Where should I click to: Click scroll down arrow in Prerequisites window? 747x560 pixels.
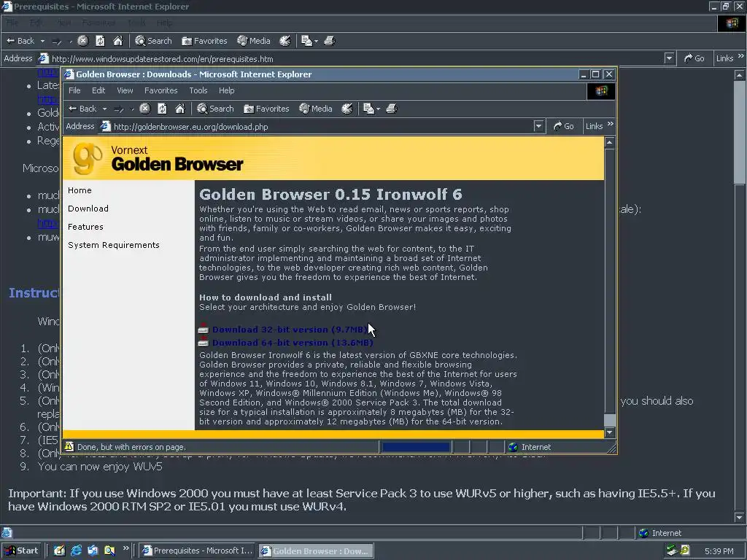740,517
